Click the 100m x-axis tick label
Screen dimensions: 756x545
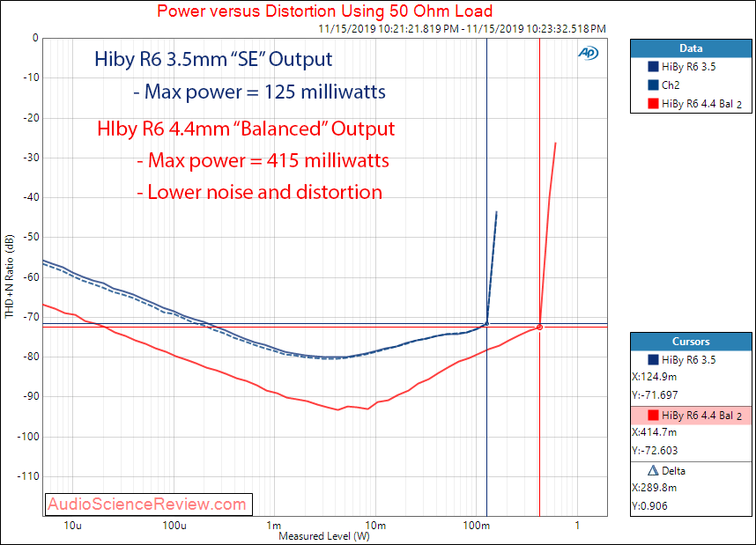click(x=476, y=526)
